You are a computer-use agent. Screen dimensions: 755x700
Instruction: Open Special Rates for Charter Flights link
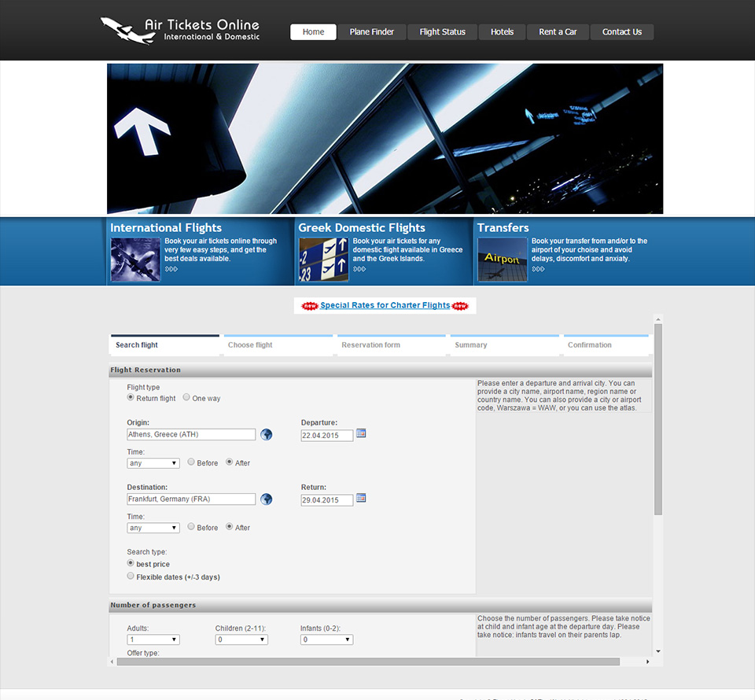tap(385, 305)
